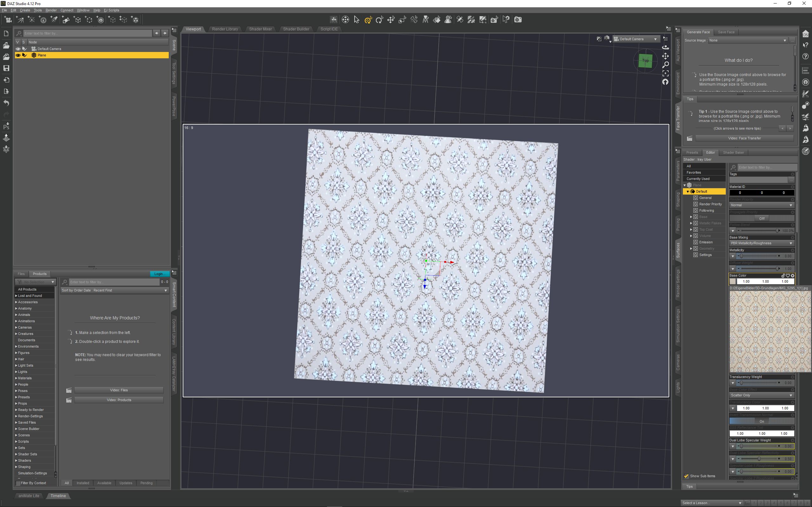
Task: Uncheck Show Sub Items checkbox
Action: coord(686,476)
